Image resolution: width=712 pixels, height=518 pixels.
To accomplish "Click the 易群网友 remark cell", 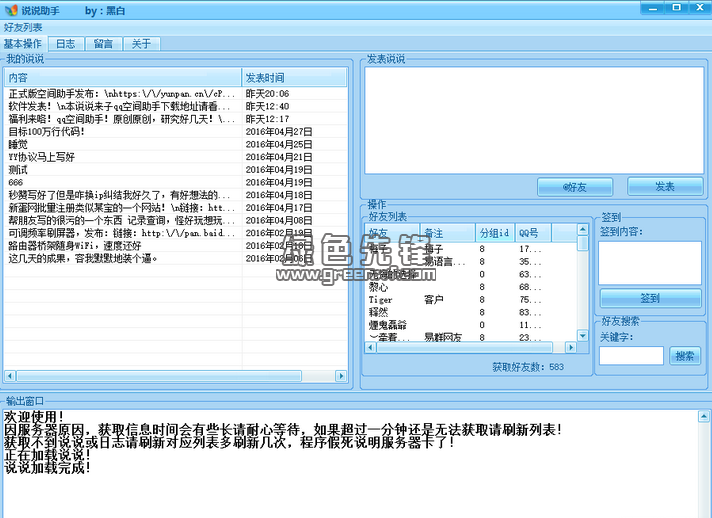I will point(443,337).
